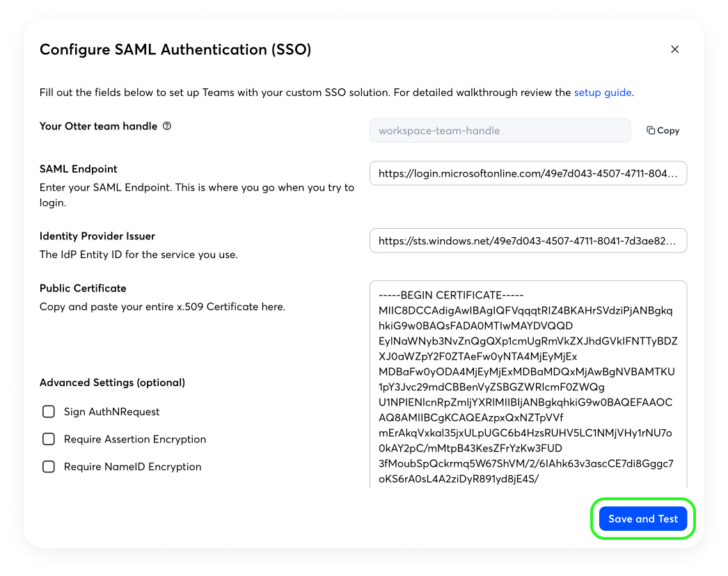The width and height of the screenshot is (728, 576).
Task: Click the Identity Provider Issuer heading
Action: coord(97,237)
